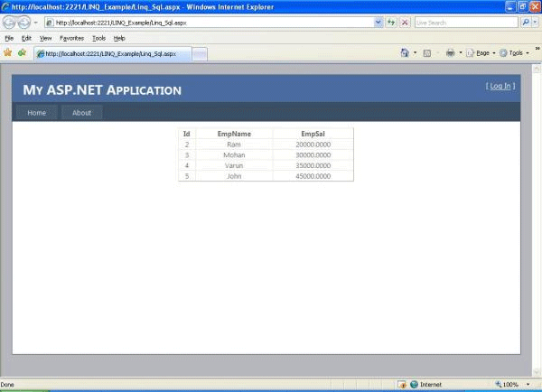
Task: Open the Edit menu
Action: 26,38
